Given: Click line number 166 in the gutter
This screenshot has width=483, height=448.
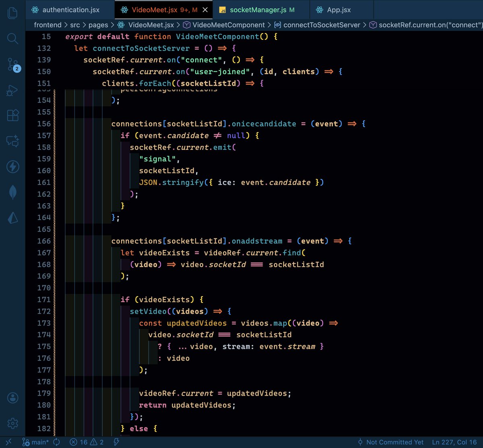Looking at the screenshot, I should click(x=44, y=241).
